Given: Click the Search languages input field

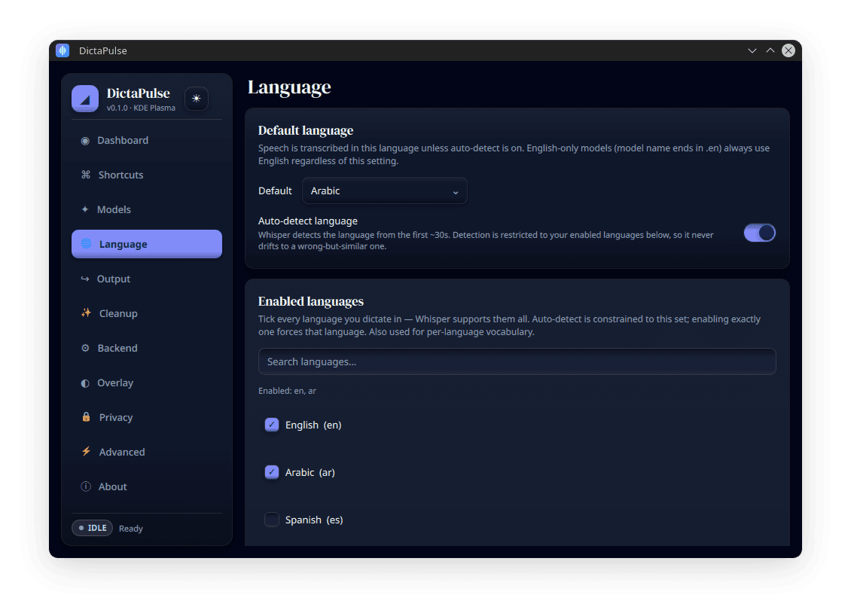Looking at the screenshot, I should 517,361.
